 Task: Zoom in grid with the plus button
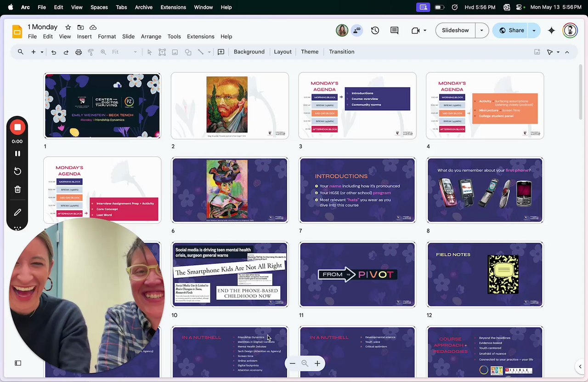[317, 363]
